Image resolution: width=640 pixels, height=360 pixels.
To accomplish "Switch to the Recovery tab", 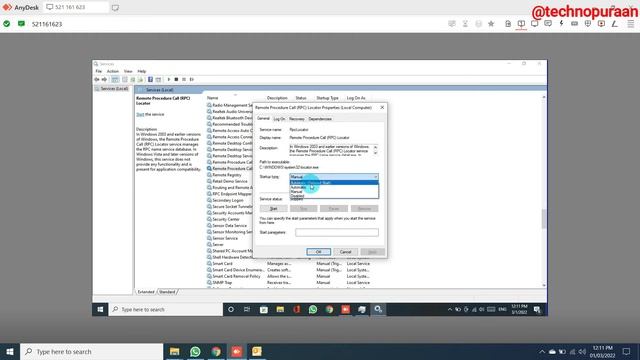I will pyautogui.click(x=297, y=119).
